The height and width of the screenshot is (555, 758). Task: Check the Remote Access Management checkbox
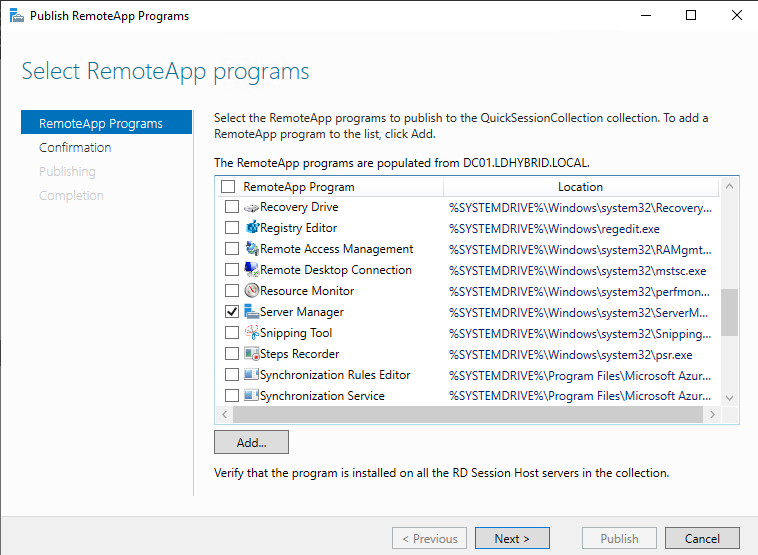[232, 249]
